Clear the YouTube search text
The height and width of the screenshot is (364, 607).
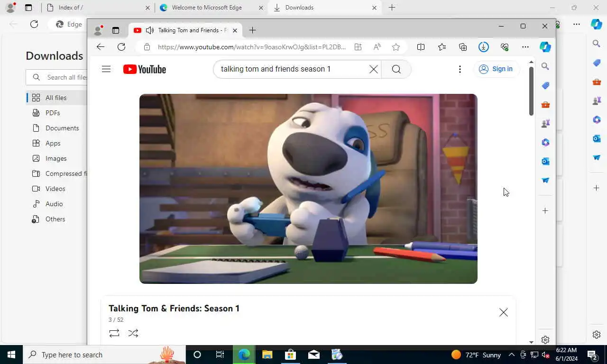[x=374, y=69]
